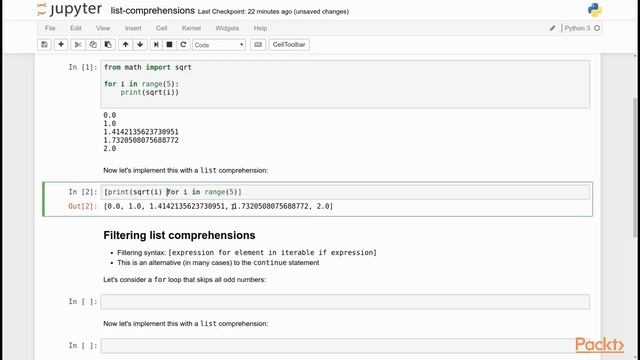Click the Out[2] prompt label
This screenshot has height=360, width=640.
pos(83,206)
